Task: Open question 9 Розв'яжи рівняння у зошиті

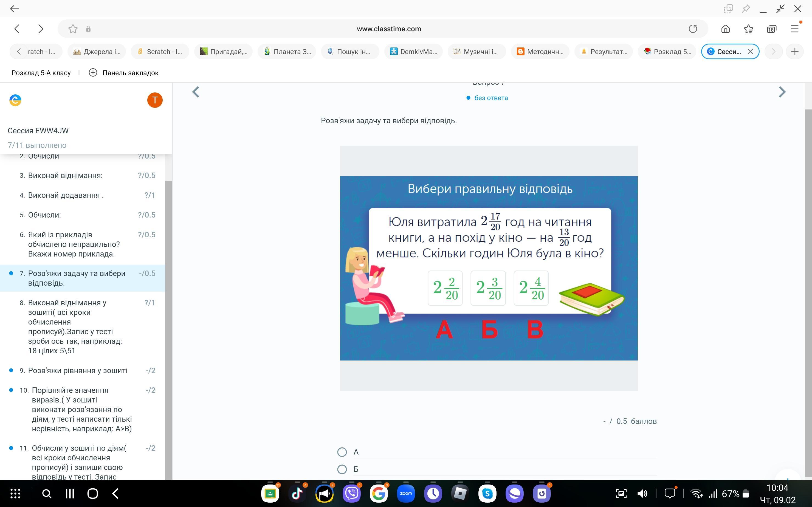Action: (77, 371)
